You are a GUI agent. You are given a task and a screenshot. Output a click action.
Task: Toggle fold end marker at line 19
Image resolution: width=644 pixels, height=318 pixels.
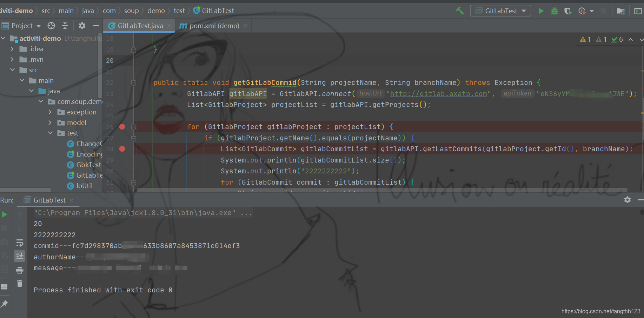coord(134,50)
